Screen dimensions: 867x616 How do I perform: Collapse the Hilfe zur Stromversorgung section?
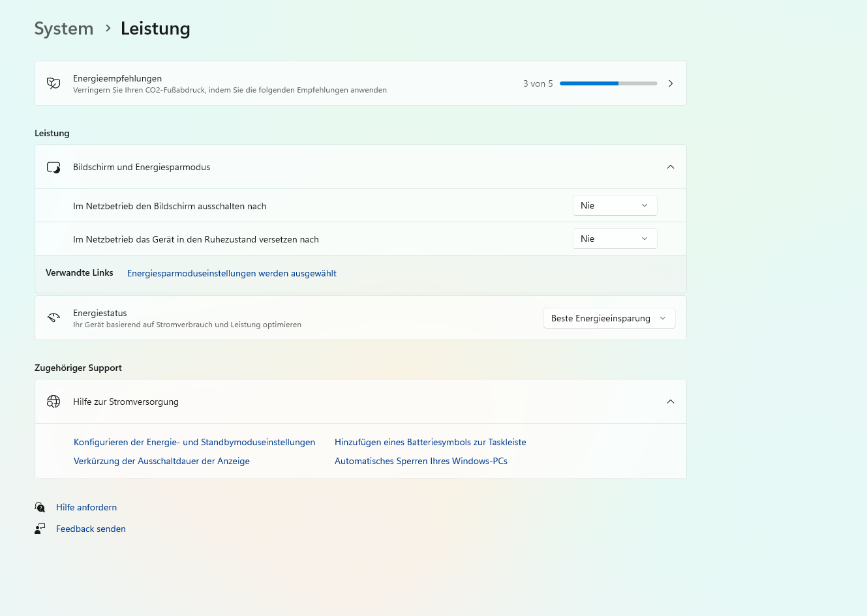(x=671, y=401)
